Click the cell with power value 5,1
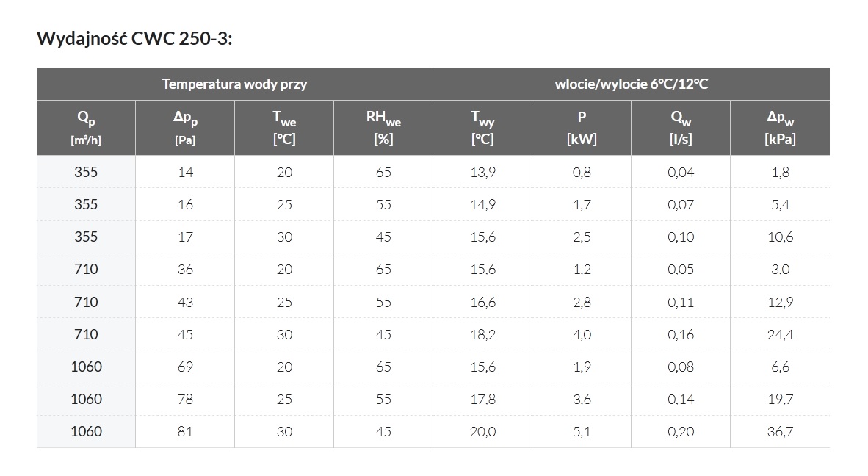868x476 pixels. coord(582,431)
